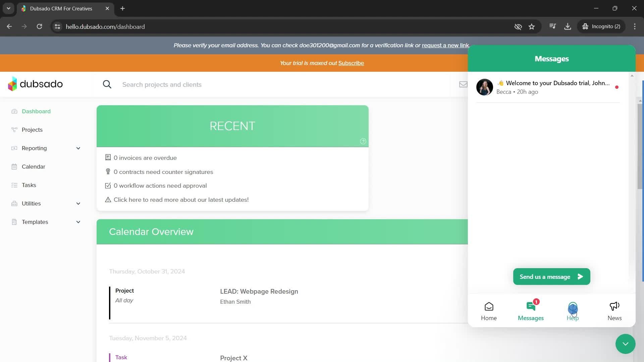Click the workflow approval checkmark icon
The image size is (644, 362).
click(108, 186)
